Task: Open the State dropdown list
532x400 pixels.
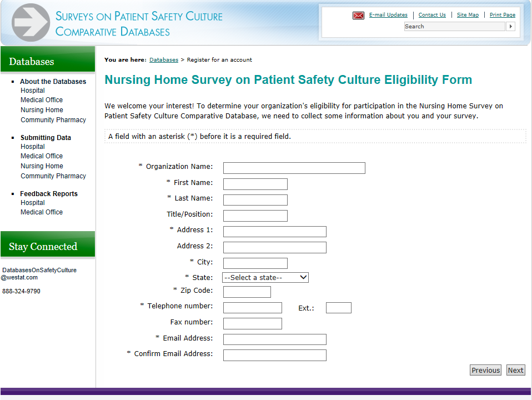Action: tap(265, 278)
